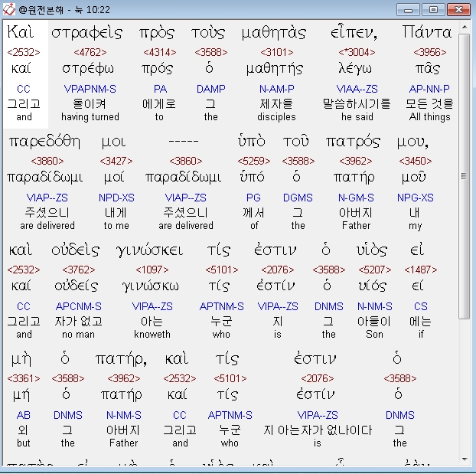Click the Greek word γινώσκει
The image size is (476, 474).
pos(150,251)
